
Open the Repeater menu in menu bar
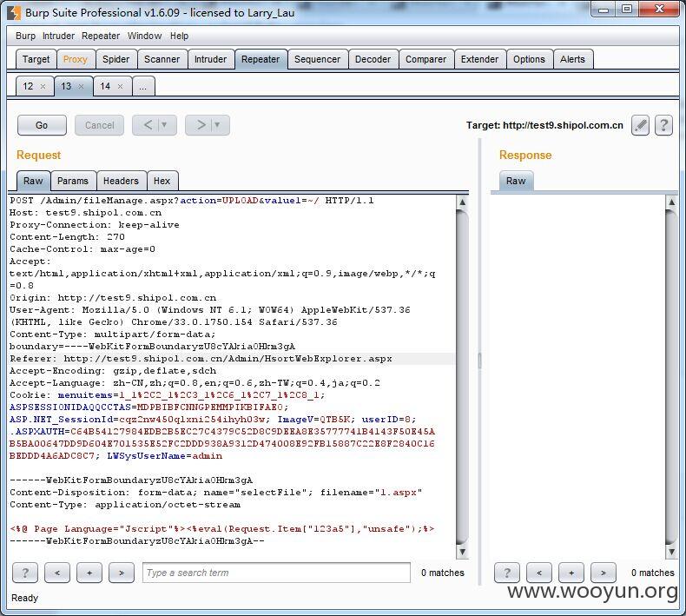coord(101,36)
